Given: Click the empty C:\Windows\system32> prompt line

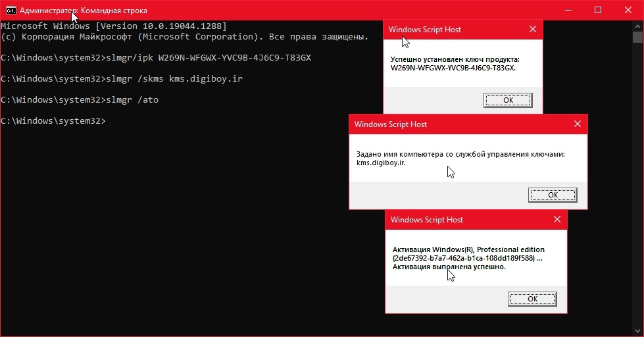Looking at the screenshot, I should [x=53, y=121].
